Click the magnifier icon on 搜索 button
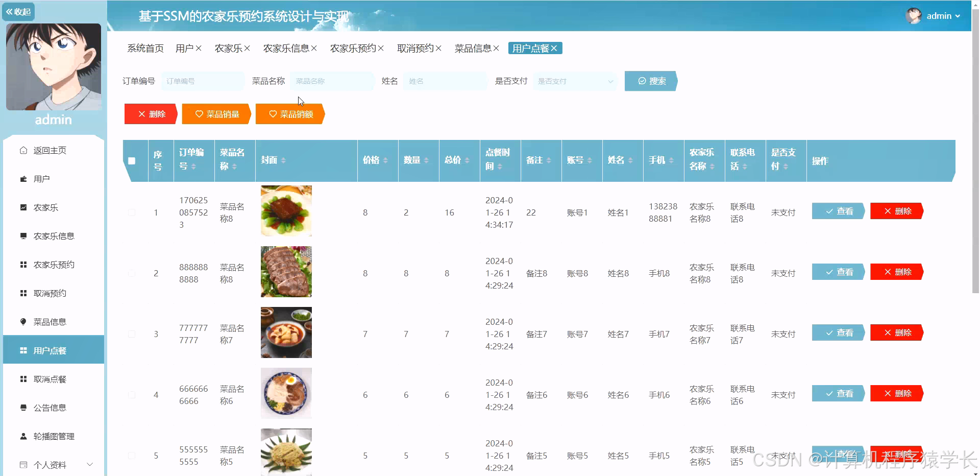The width and height of the screenshot is (980, 476). click(x=642, y=81)
